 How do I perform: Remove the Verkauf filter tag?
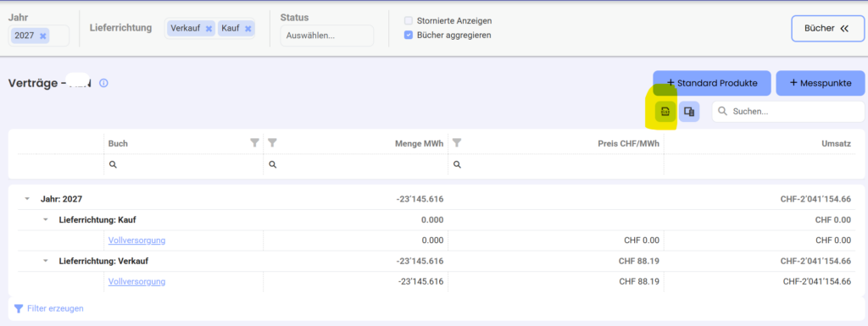[x=209, y=29]
